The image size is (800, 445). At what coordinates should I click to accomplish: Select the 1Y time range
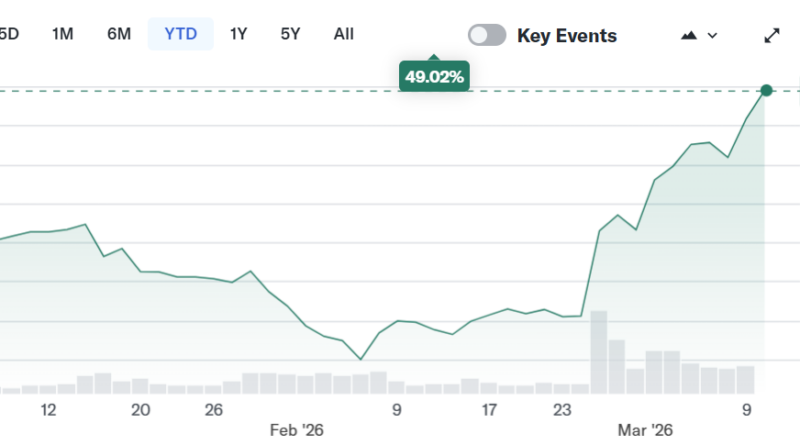point(238,34)
